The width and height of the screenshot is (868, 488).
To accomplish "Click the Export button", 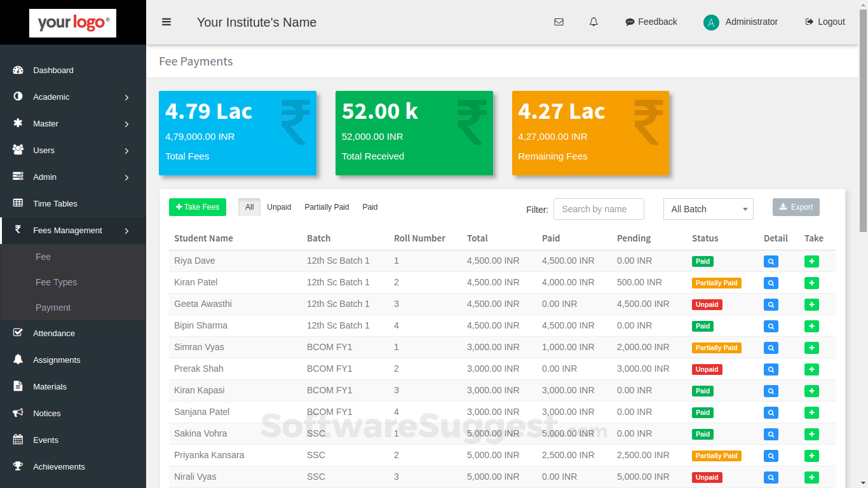I will tap(796, 207).
